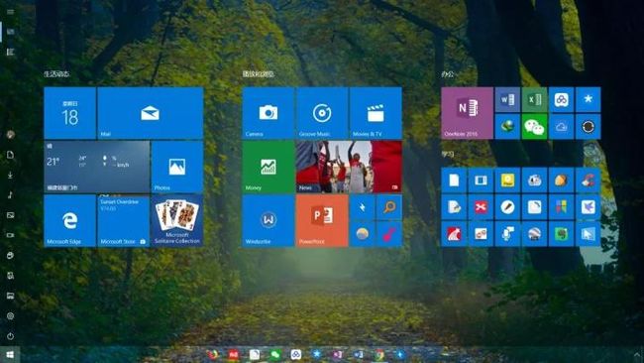The width and height of the screenshot is (644, 363).
Task: Open the globe download manager tile
Action: click(507, 127)
